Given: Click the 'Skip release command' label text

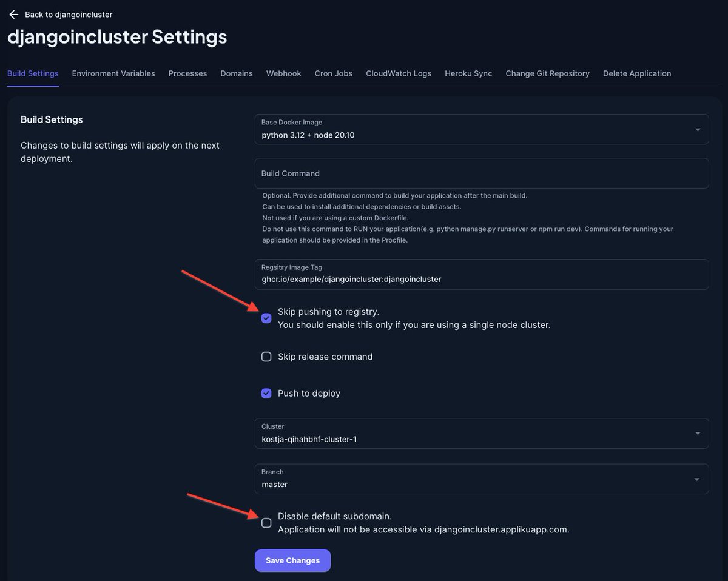Looking at the screenshot, I should 325,357.
